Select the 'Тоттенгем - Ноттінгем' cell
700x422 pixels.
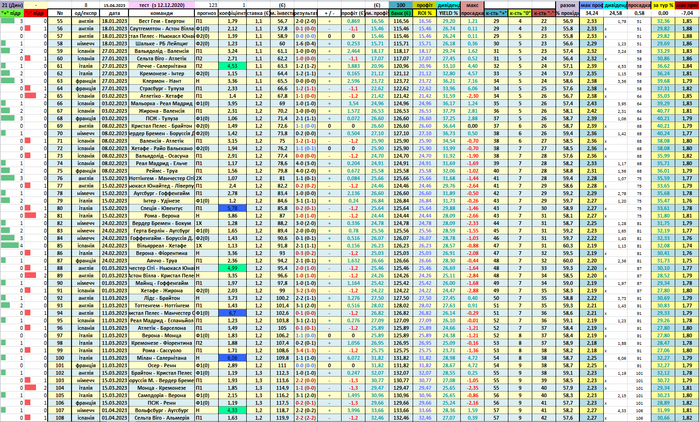(x=162, y=305)
